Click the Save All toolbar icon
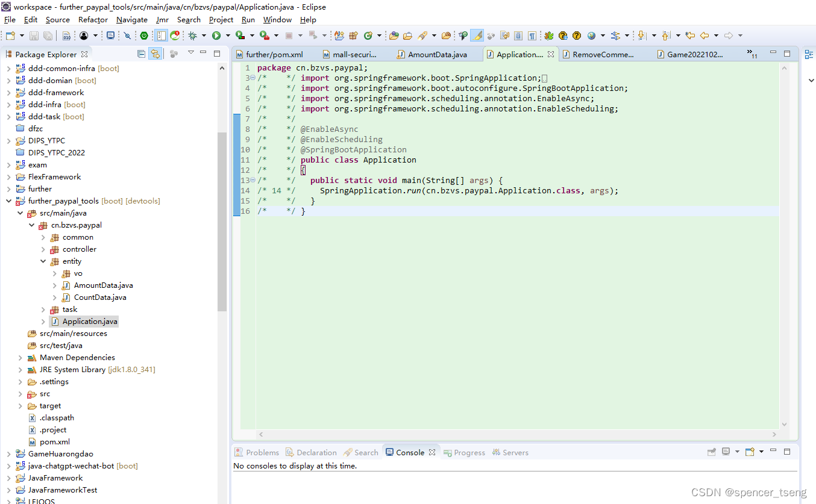Viewport: 816px width, 504px height. [x=47, y=35]
